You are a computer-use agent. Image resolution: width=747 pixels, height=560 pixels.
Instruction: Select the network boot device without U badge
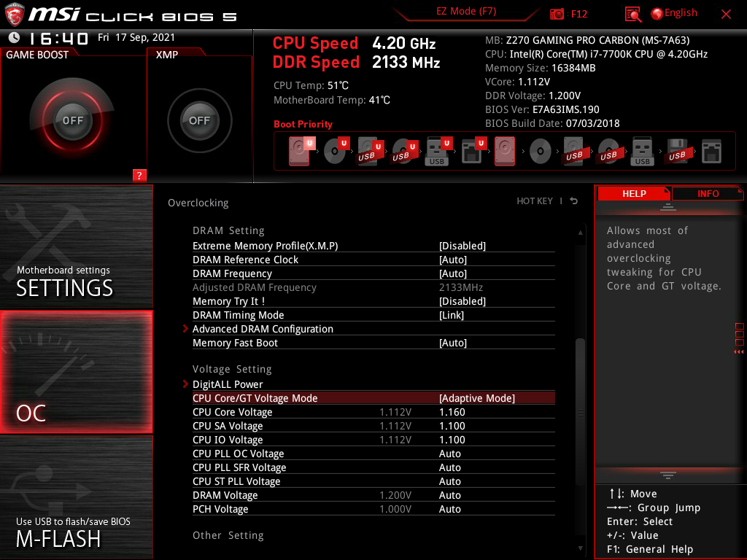[712, 152]
